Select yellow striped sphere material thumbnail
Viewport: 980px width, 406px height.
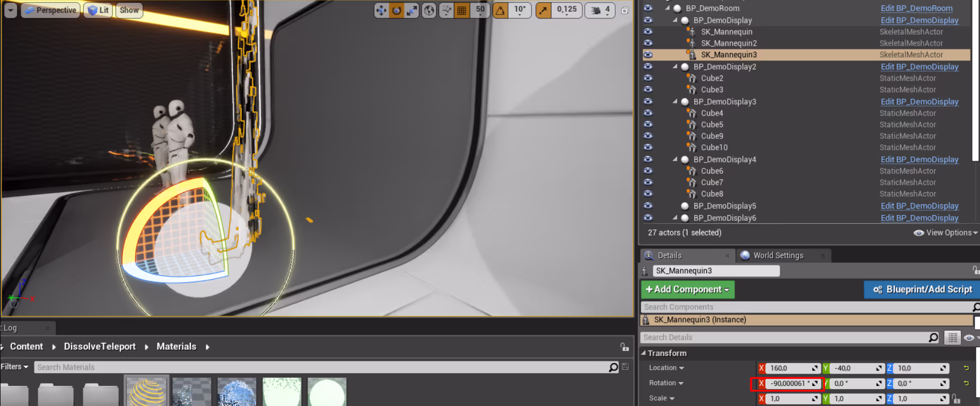pos(146,392)
